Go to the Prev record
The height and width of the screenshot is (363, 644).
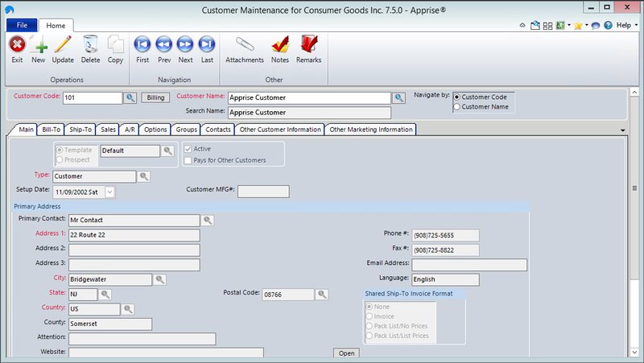[164, 44]
